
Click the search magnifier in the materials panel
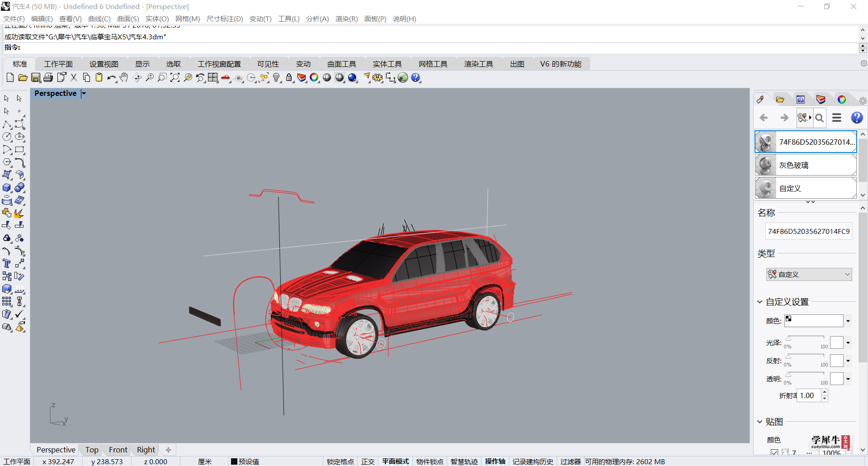(819, 118)
